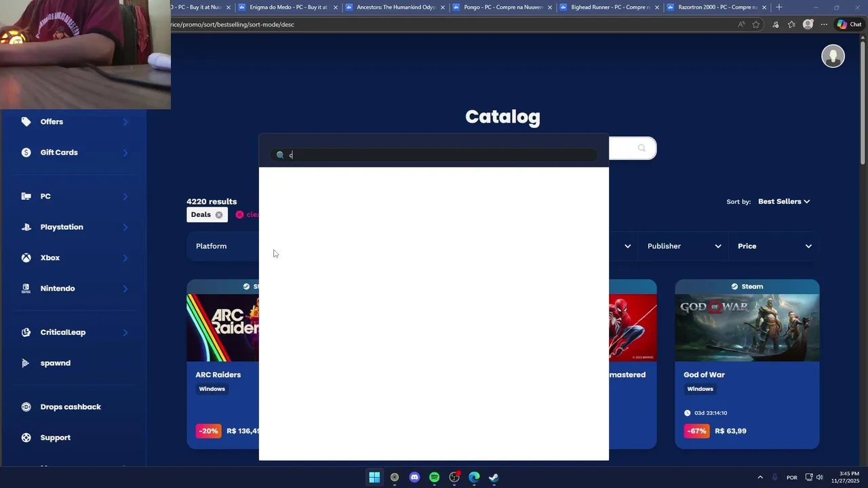Open Steam from the taskbar

[x=494, y=477]
